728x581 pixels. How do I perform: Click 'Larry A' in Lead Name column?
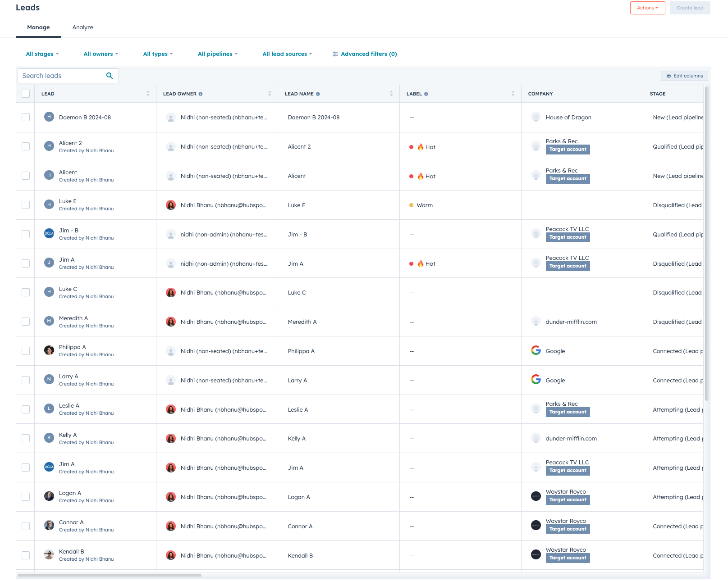point(298,380)
